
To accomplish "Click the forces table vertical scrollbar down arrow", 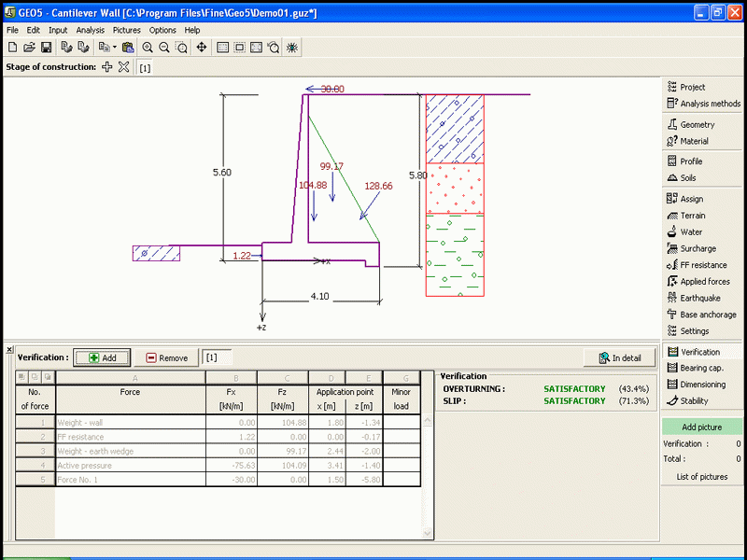I will click(429, 534).
